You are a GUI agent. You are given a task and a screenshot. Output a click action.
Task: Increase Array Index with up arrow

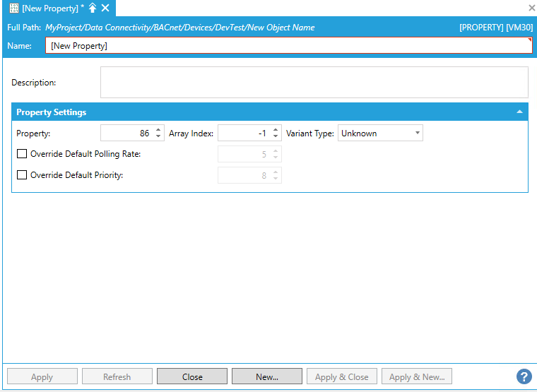click(x=276, y=130)
